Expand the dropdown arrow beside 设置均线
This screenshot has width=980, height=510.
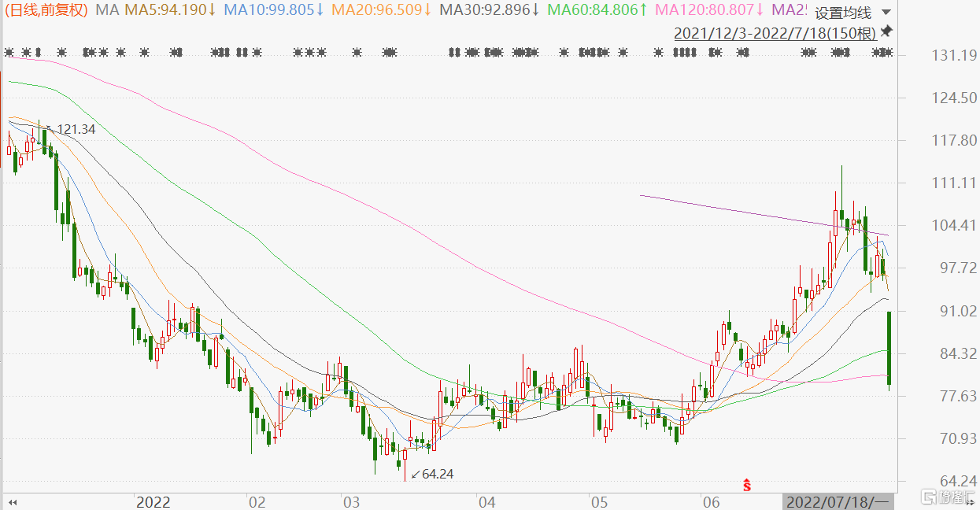(886, 13)
